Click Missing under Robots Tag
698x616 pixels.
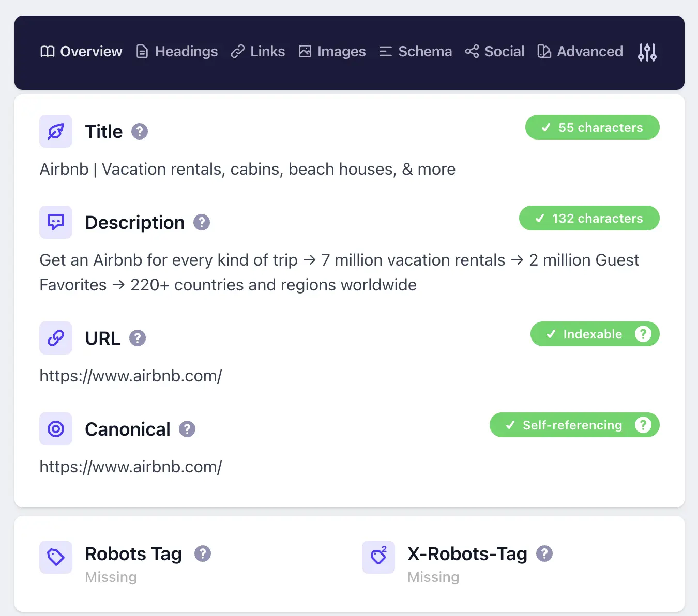pos(111,577)
